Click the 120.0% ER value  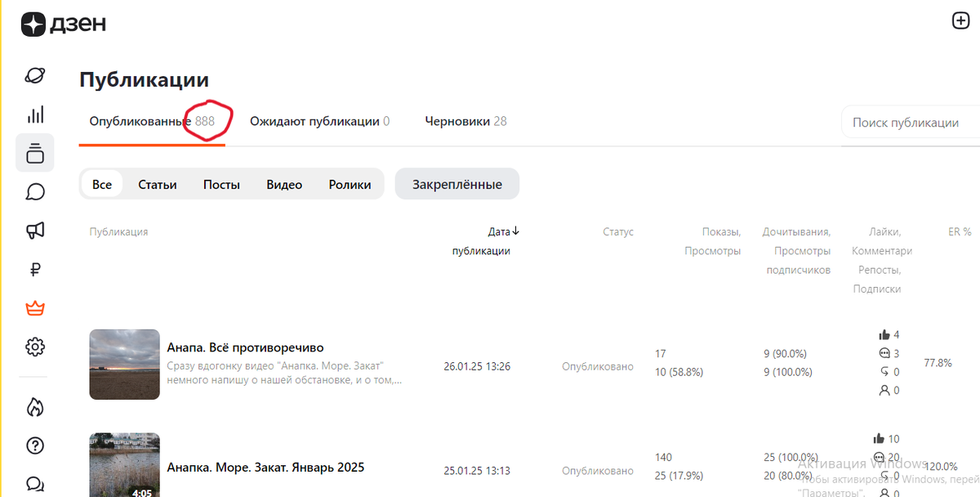[x=939, y=467]
